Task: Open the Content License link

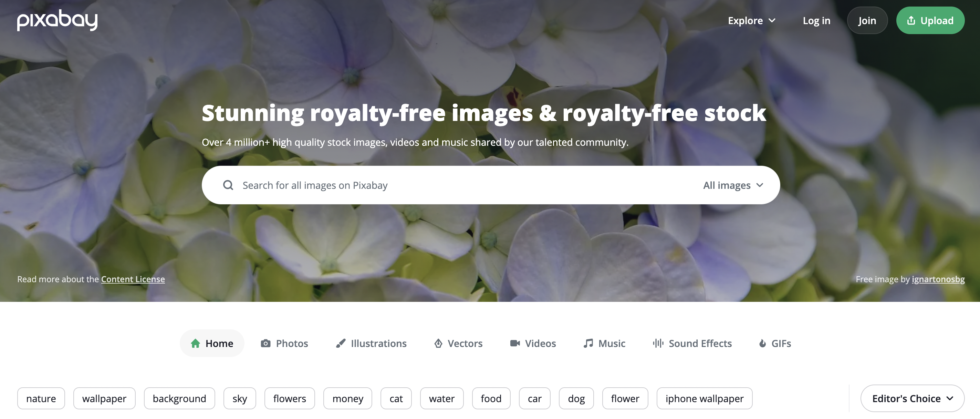Action: click(133, 279)
